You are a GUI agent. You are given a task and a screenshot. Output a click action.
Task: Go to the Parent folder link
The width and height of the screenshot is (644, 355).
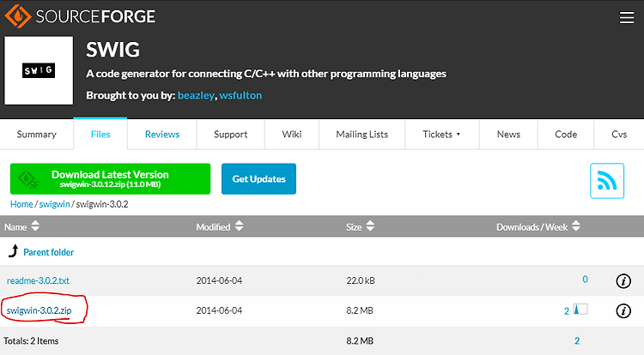click(x=48, y=252)
